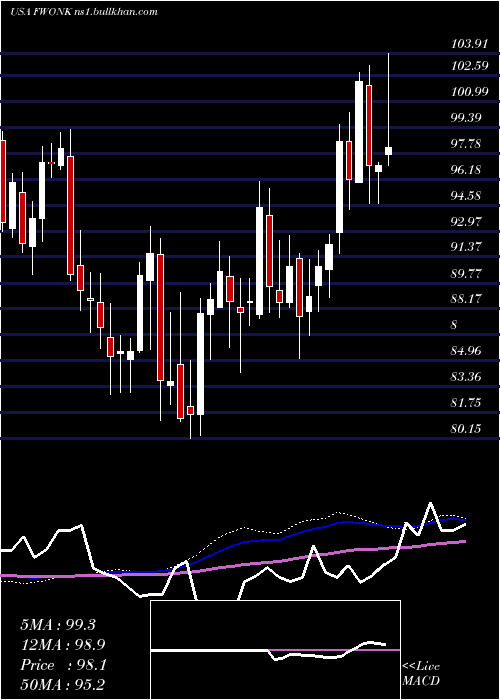
Task: Click the 97.78 price axis label
Action: 467,144
